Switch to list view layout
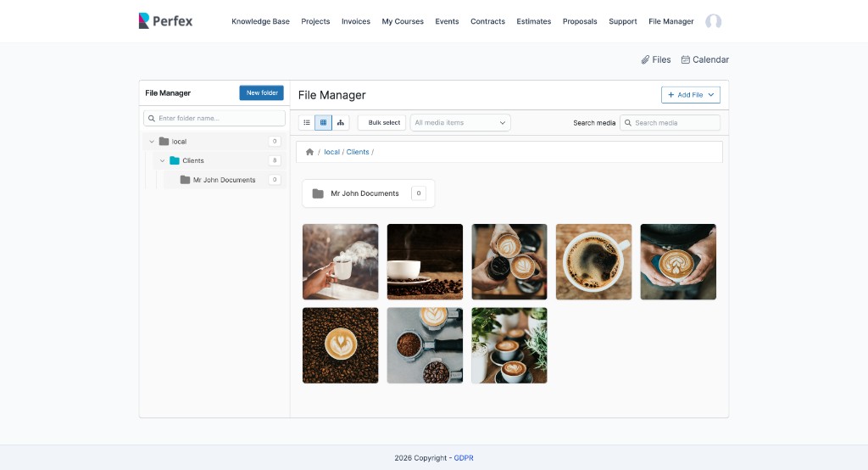This screenshot has width=868, height=470. [x=307, y=123]
